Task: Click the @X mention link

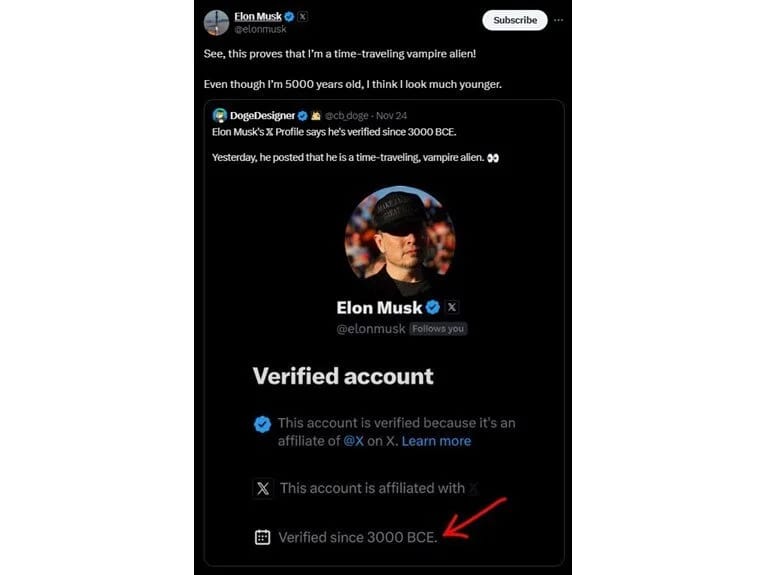Action: [x=353, y=441]
